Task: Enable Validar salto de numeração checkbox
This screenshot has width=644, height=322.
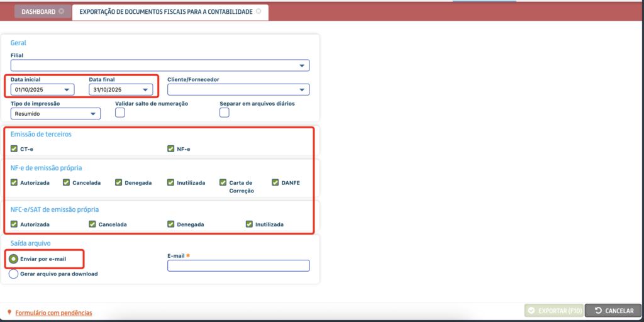Action: [120, 113]
